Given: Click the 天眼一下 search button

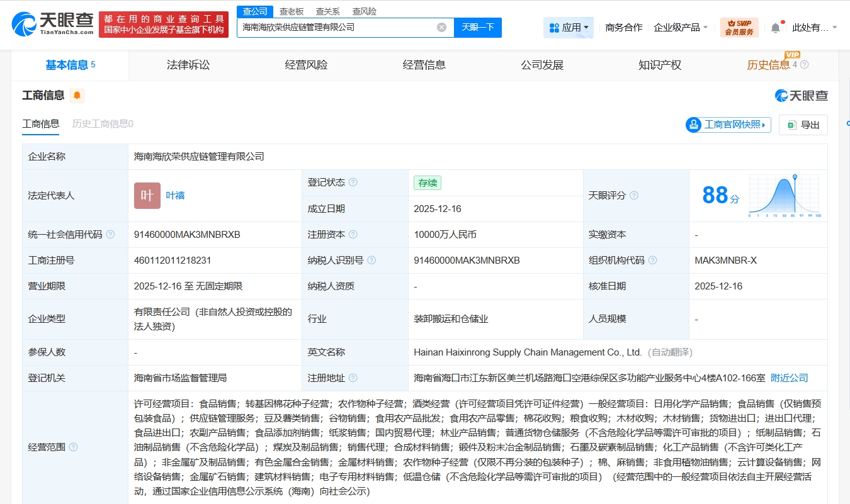Looking at the screenshot, I should click(x=477, y=27).
